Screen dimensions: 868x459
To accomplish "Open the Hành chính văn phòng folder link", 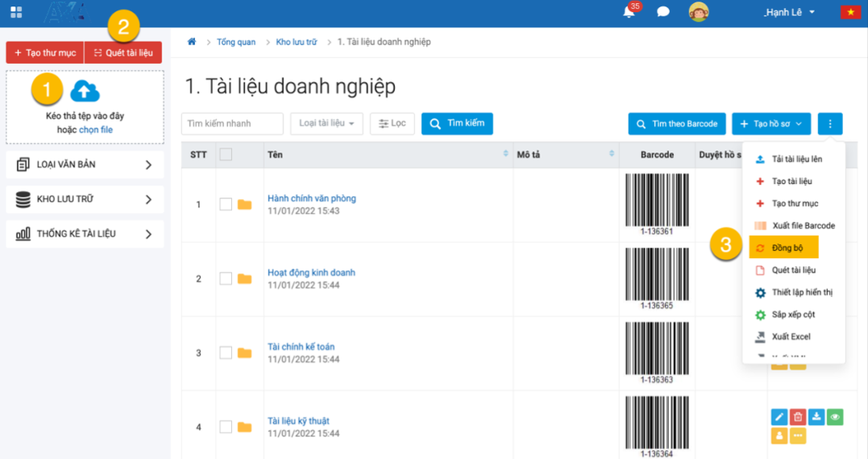I will (312, 198).
